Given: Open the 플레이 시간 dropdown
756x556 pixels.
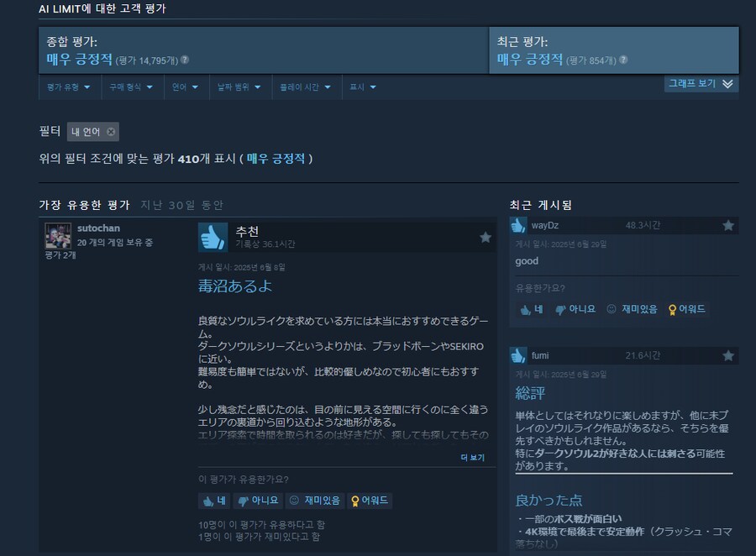Looking at the screenshot, I should click(x=306, y=87).
